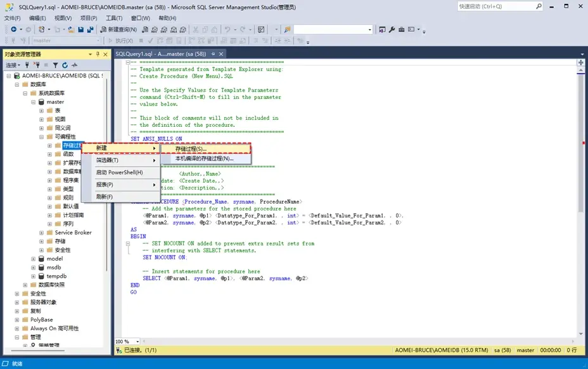Close the SQLQuery1.sql tab
588x369 pixels.
[221, 54]
